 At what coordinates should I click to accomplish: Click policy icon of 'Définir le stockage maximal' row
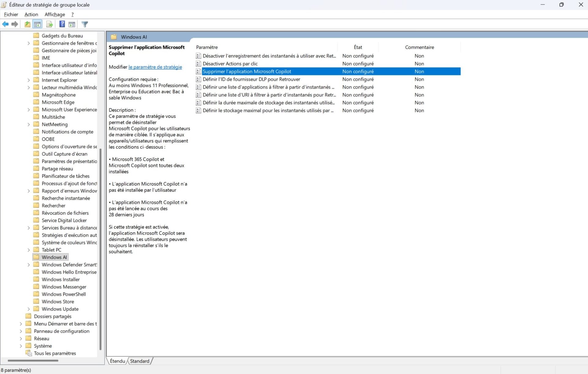198,110
